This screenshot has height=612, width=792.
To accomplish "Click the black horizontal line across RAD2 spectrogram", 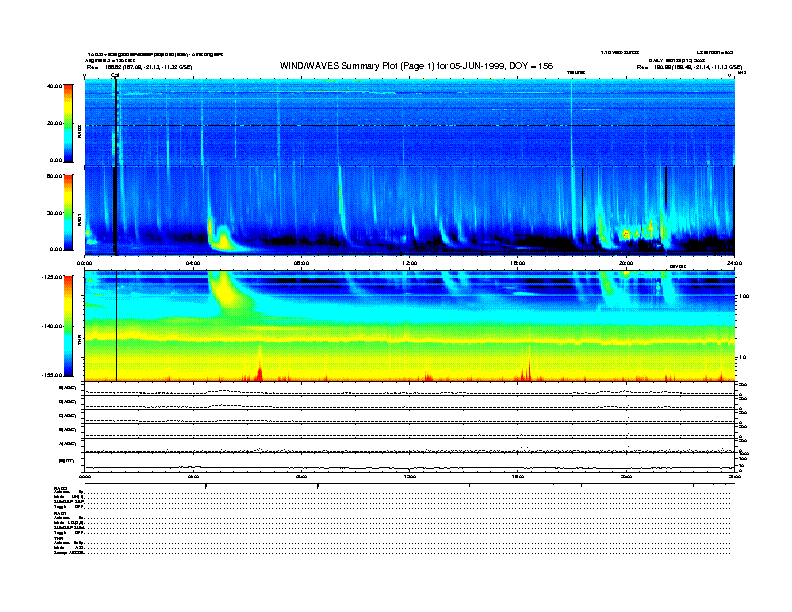I will [x=409, y=125].
